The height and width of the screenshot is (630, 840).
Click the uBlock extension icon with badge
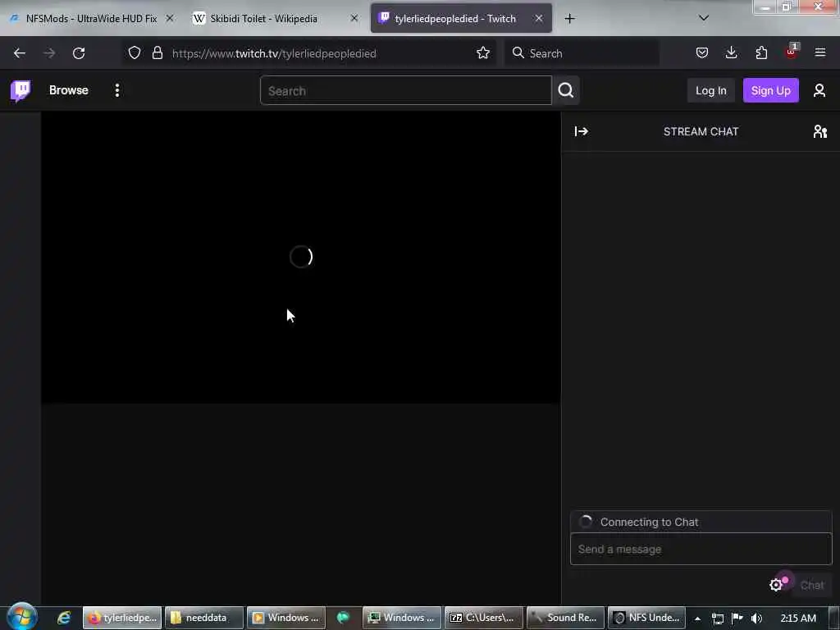[x=792, y=52]
